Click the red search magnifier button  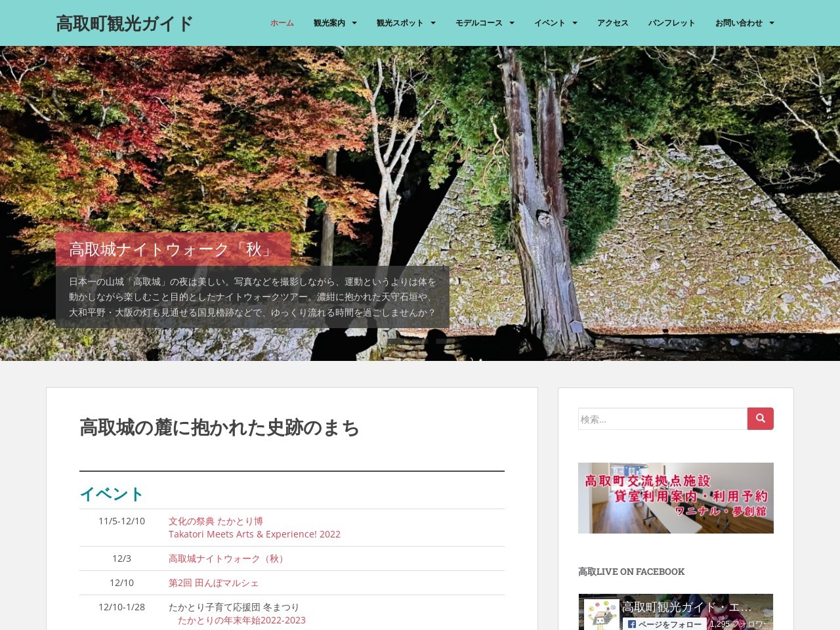click(761, 419)
